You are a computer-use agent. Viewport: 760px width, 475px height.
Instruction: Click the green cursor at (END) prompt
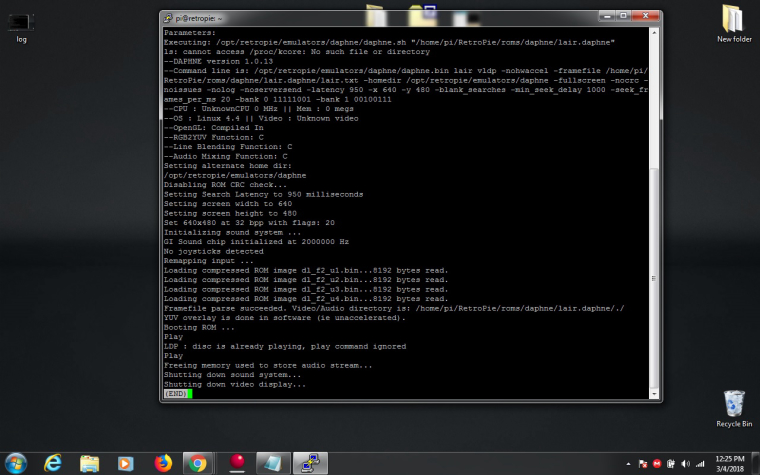point(188,393)
